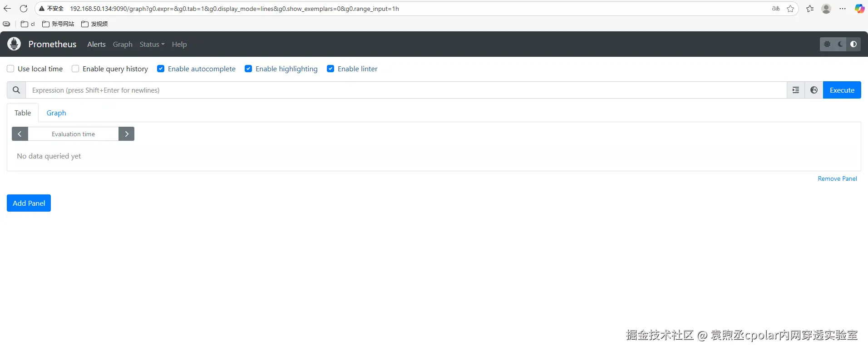The height and width of the screenshot is (352, 868).
Task: Click the leftmost bookmarks bar icon
Action: point(6,24)
